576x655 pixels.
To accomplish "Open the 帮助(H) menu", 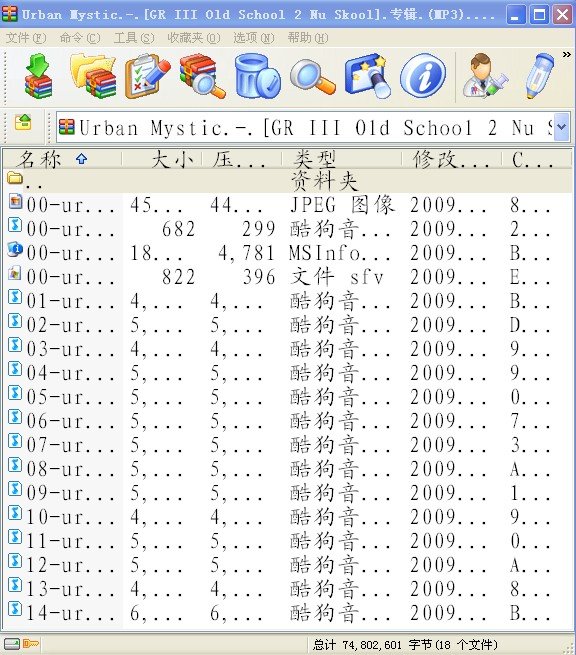I will pos(307,38).
